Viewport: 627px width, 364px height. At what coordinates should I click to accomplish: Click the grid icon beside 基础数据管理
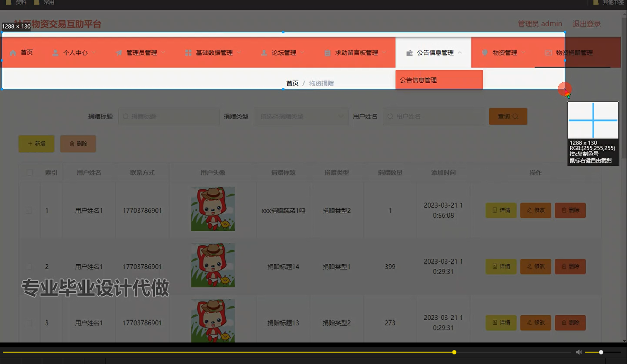click(x=188, y=53)
